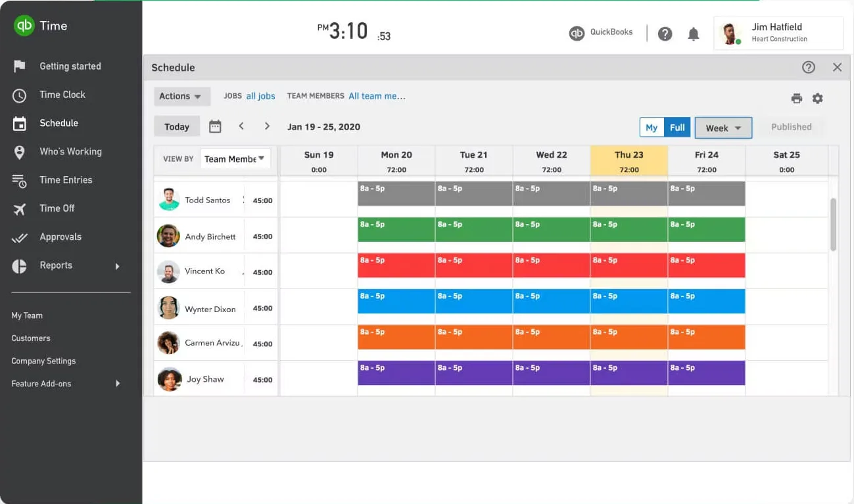Open Jim Hatfield's account menu
This screenshot has height=504, width=854.
click(778, 33)
